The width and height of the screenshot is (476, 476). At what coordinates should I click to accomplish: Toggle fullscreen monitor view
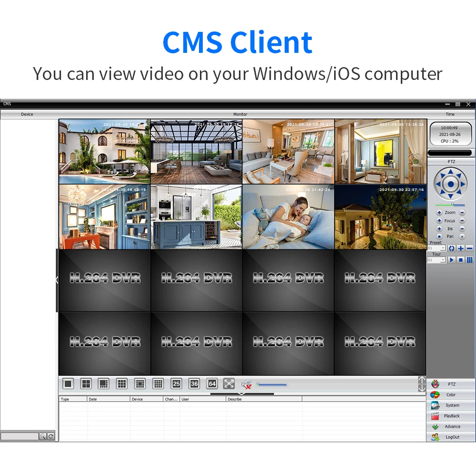[x=229, y=384]
